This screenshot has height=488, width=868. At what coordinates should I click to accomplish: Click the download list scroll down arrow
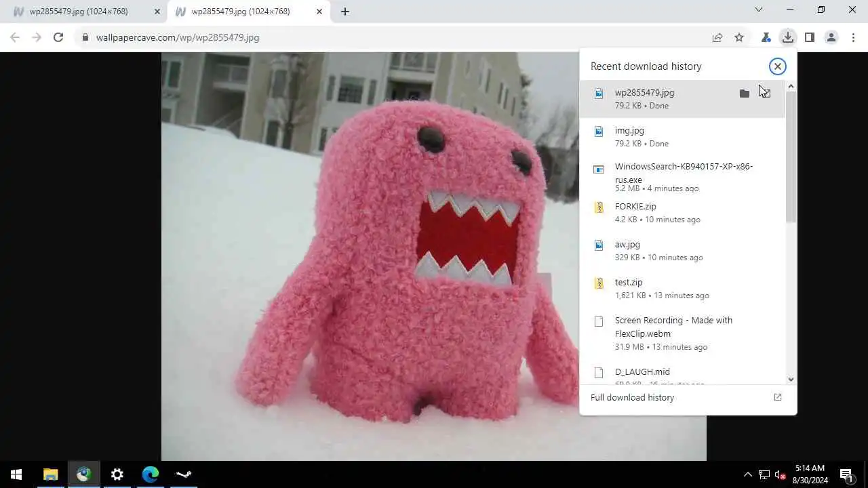(x=791, y=380)
